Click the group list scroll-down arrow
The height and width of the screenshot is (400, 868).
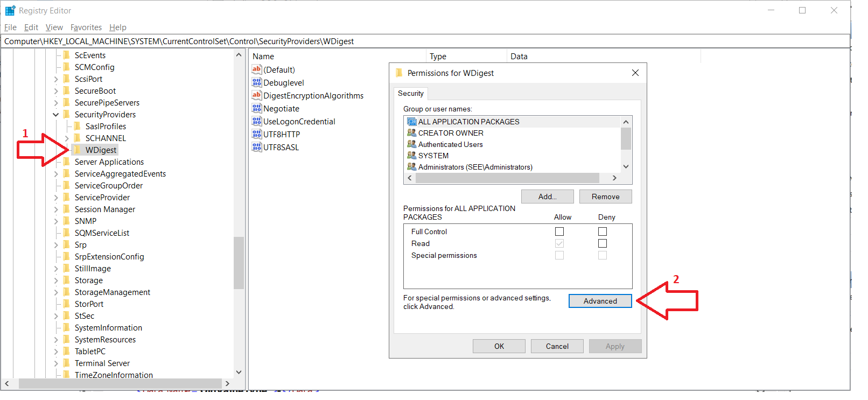tap(626, 167)
